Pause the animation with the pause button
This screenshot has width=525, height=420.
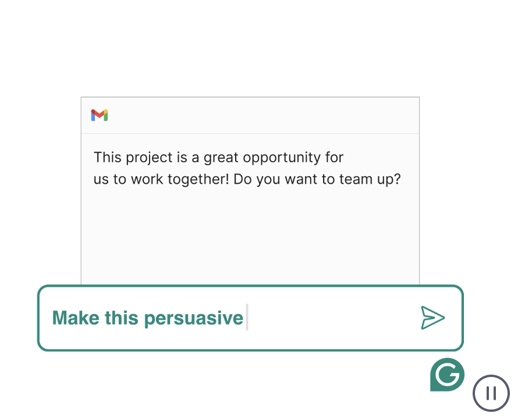pos(491,393)
